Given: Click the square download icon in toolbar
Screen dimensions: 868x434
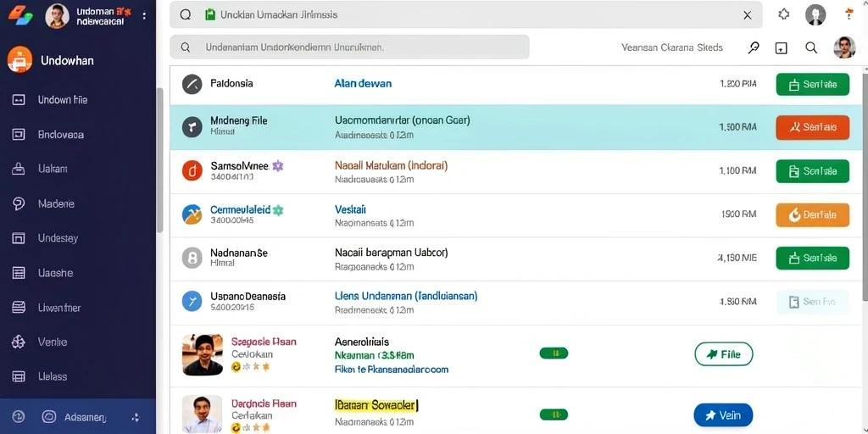Looking at the screenshot, I should (x=781, y=48).
